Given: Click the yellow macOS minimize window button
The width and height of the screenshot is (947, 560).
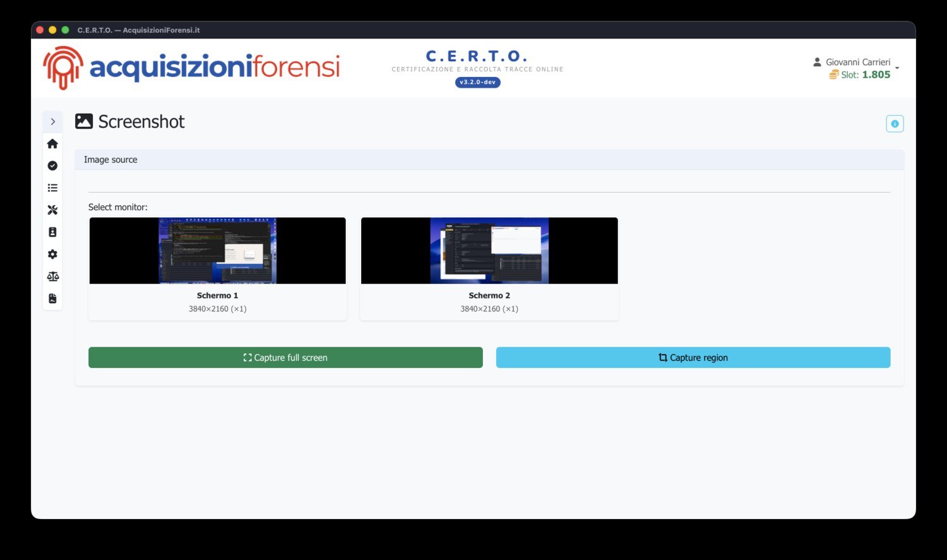Looking at the screenshot, I should click(x=52, y=30).
